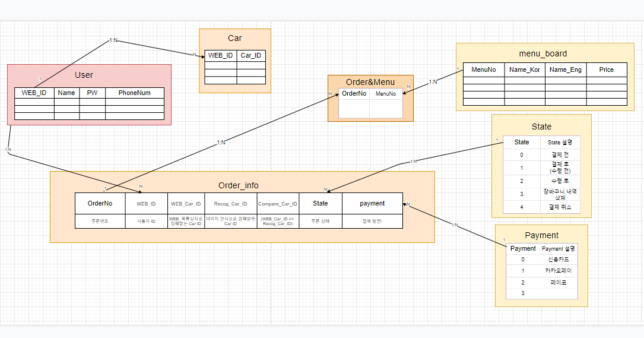The width and height of the screenshot is (644, 338).
Task: Click value 3 in the Payment table
Action: pos(523,293)
